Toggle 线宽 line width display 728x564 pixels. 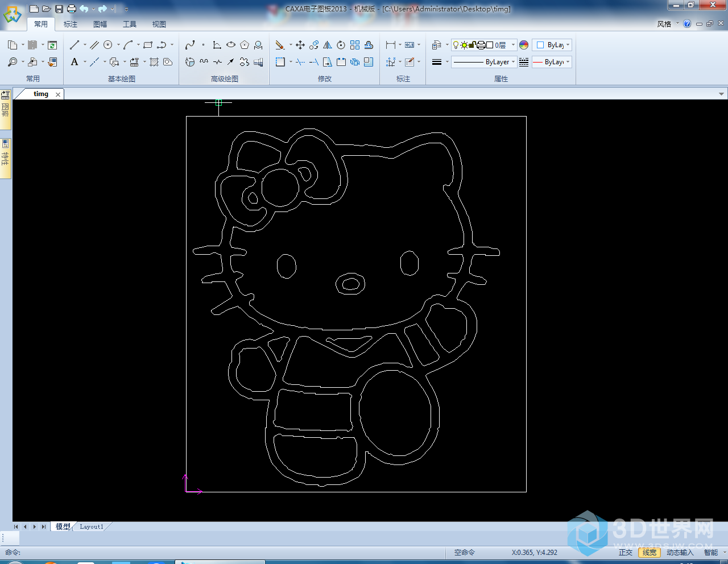[650, 553]
